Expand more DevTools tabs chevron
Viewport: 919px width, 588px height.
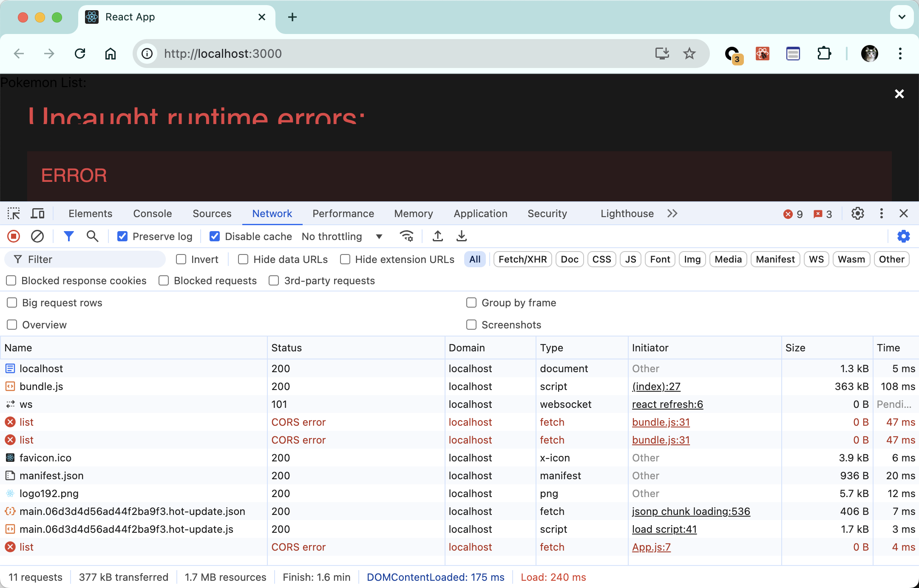coord(672,213)
